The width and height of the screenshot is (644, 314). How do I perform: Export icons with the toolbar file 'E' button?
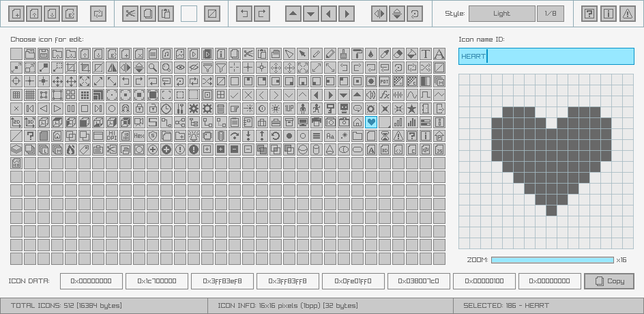click(70, 14)
